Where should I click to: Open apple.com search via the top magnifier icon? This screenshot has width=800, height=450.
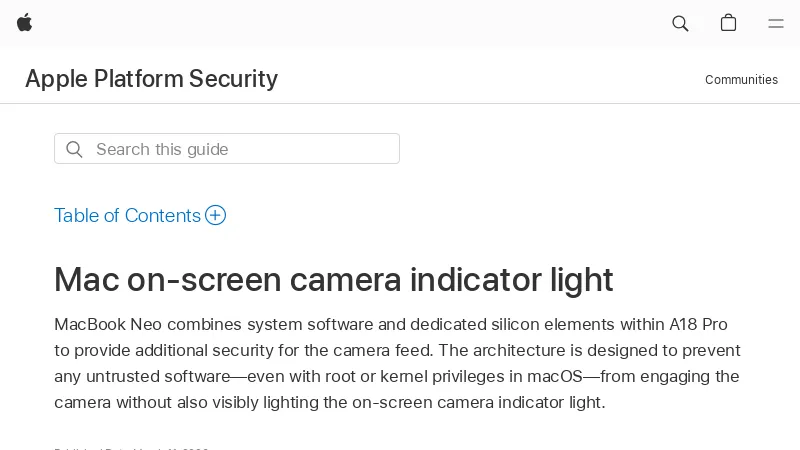click(680, 23)
